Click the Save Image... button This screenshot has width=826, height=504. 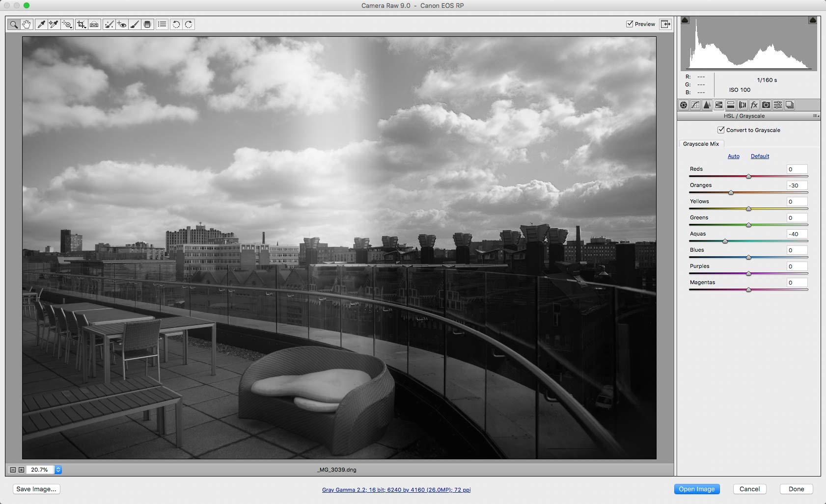[x=36, y=489]
